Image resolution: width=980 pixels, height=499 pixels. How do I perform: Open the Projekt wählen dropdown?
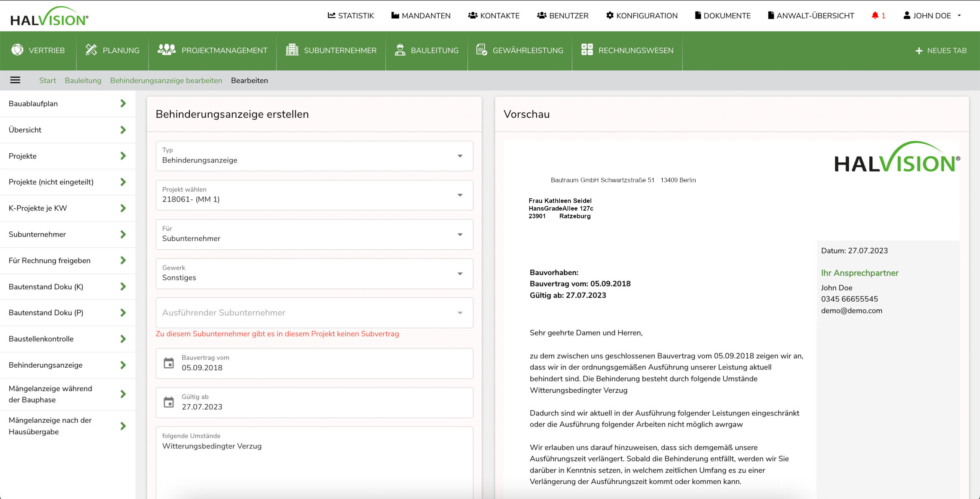point(314,195)
